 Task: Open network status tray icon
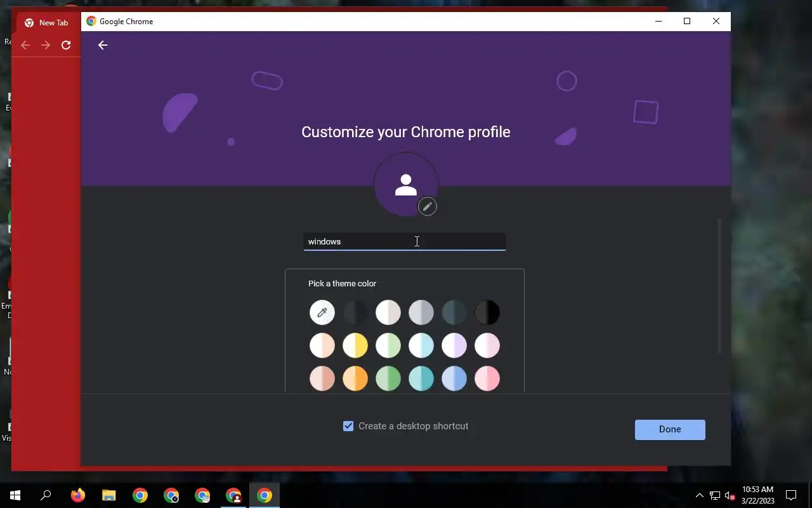[715, 495]
